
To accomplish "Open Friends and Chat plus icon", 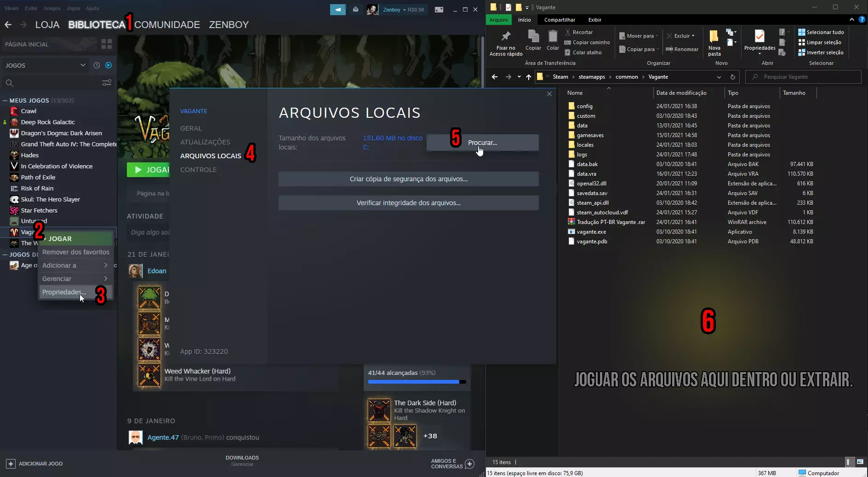I will [469, 464].
